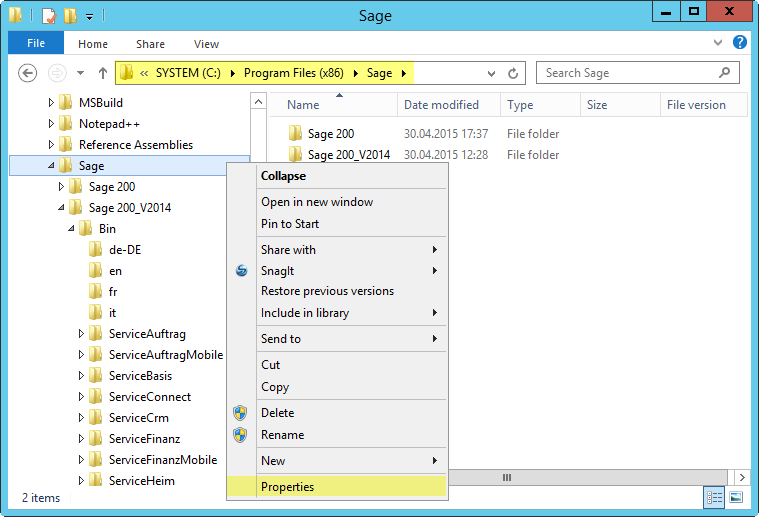Sort by the Type column header

point(541,105)
